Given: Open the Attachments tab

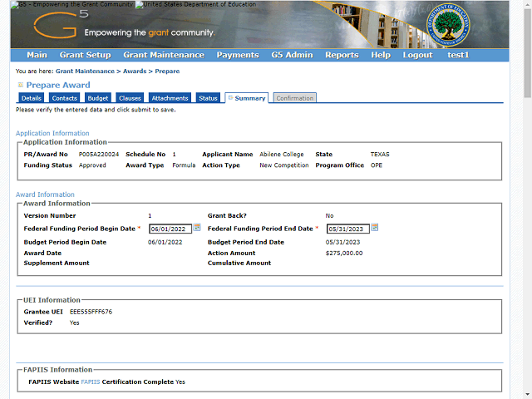Looking at the screenshot, I should (x=170, y=98).
